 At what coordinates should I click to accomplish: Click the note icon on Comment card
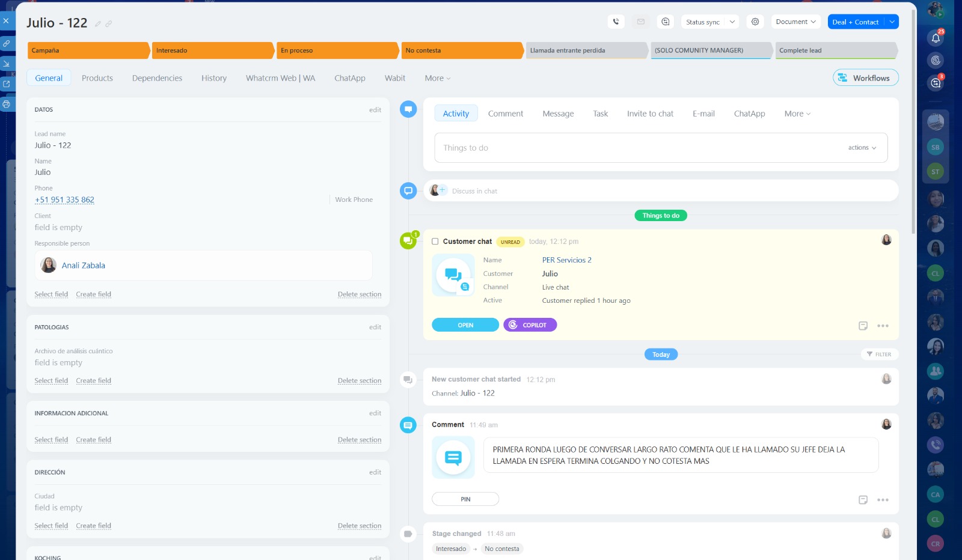pyautogui.click(x=863, y=500)
